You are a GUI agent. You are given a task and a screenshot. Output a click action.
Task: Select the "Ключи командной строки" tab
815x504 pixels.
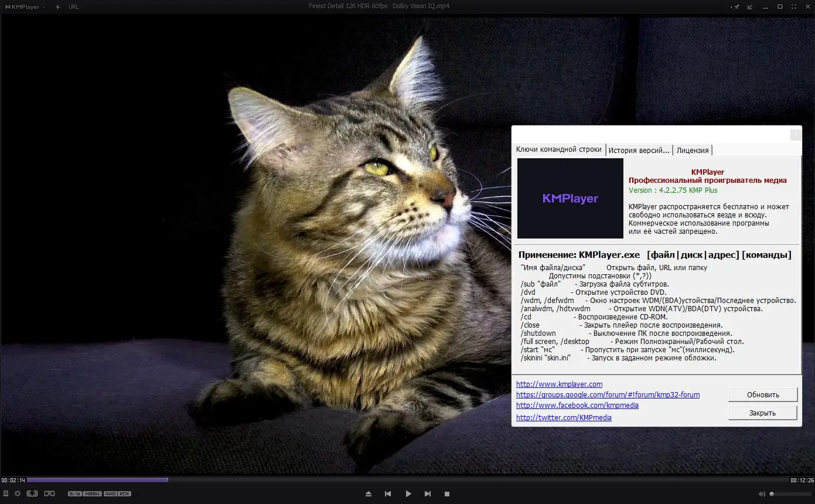[559, 149]
